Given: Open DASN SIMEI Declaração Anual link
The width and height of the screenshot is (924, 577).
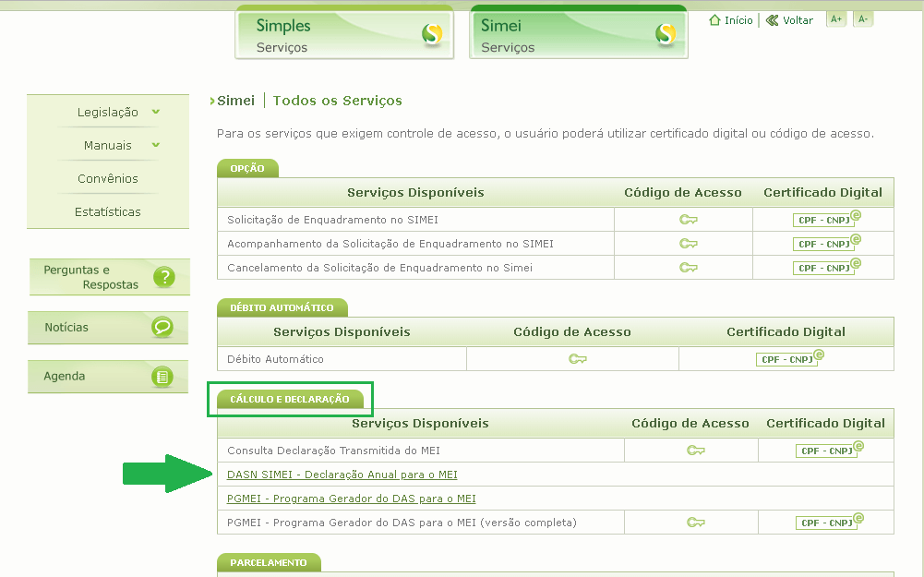Looking at the screenshot, I should coord(342,475).
